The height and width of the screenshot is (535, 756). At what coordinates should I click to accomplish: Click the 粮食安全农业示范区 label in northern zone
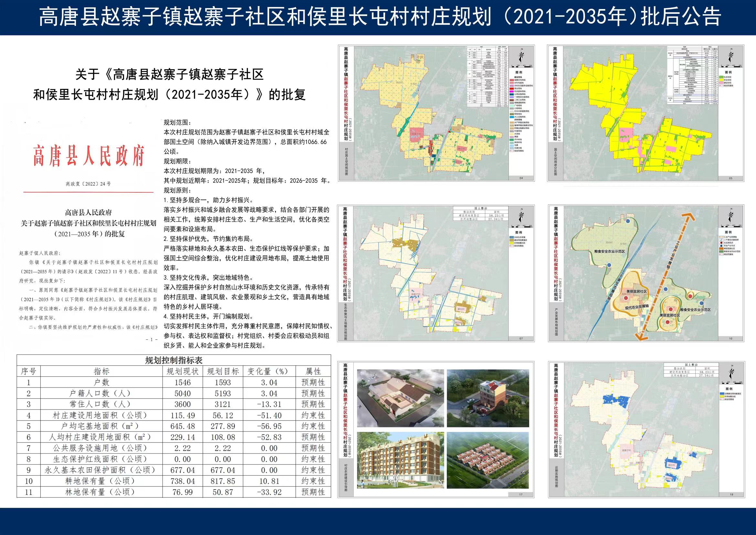(x=609, y=251)
